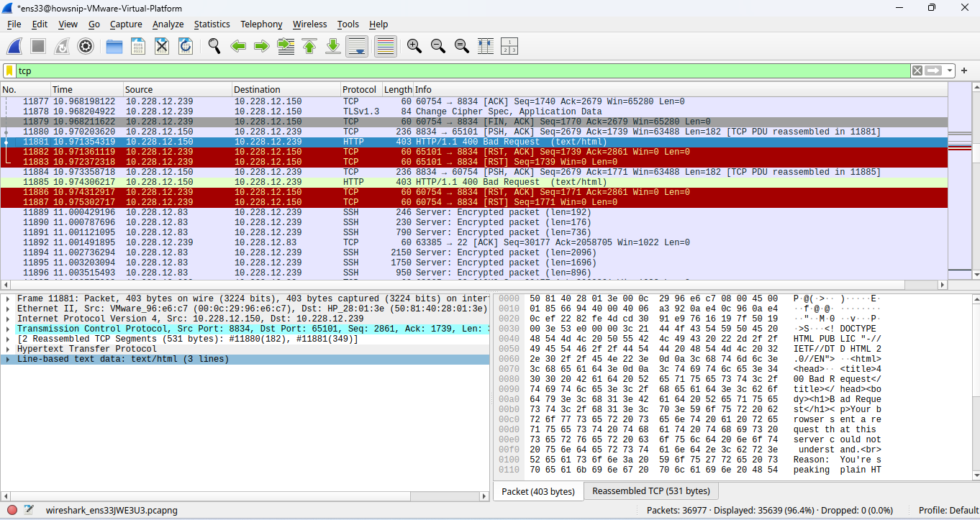
Task: Go back in packet history
Action: click(x=238, y=47)
